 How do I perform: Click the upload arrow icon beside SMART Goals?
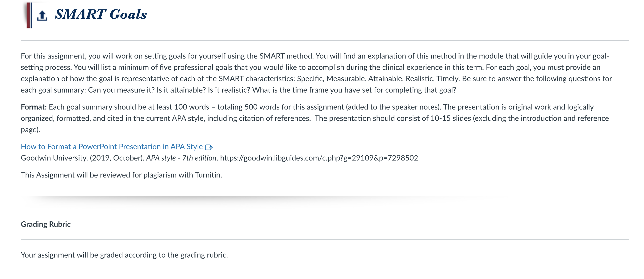click(x=42, y=16)
